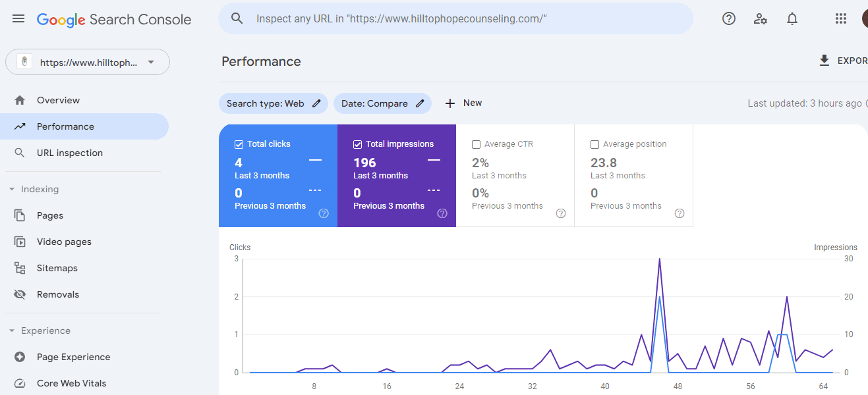This screenshot has height=395, width=868.
Task: Open the notifications bell
Action: pos(792,18)
